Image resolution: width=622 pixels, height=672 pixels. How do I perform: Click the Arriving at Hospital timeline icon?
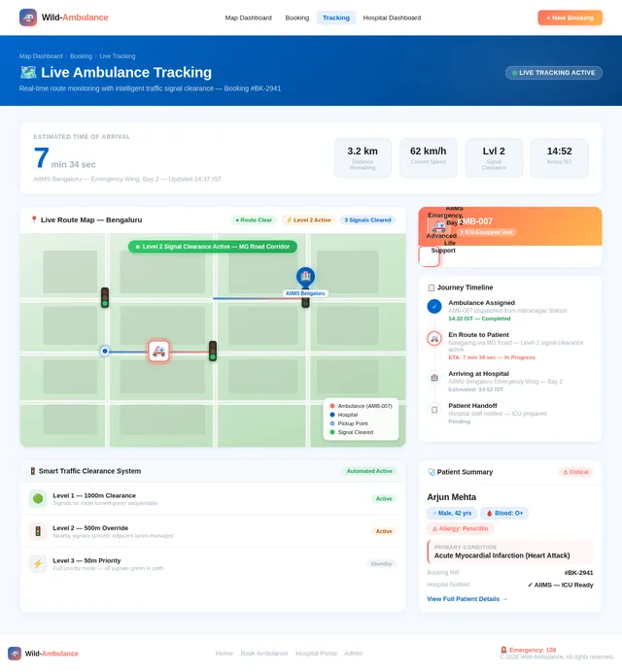[x=434, y=378]
